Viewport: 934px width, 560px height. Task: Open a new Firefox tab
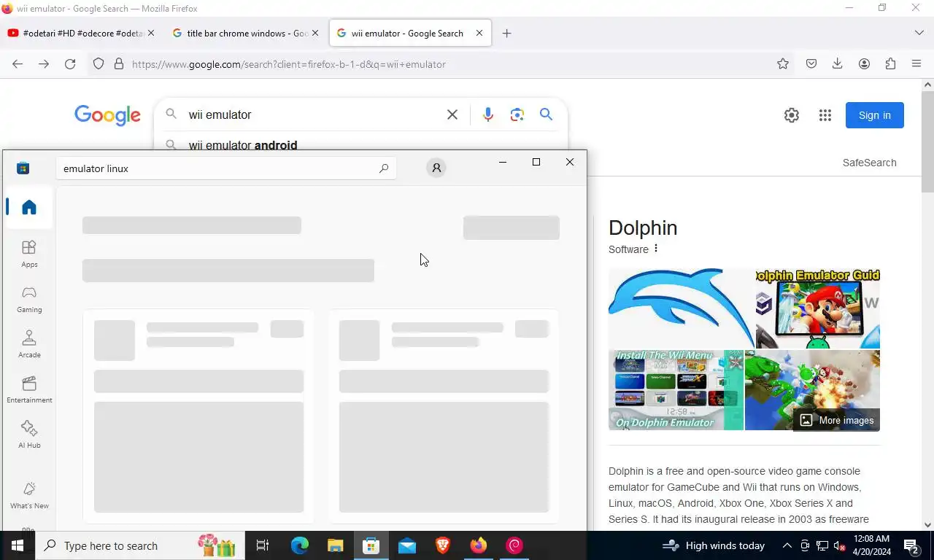507,34
